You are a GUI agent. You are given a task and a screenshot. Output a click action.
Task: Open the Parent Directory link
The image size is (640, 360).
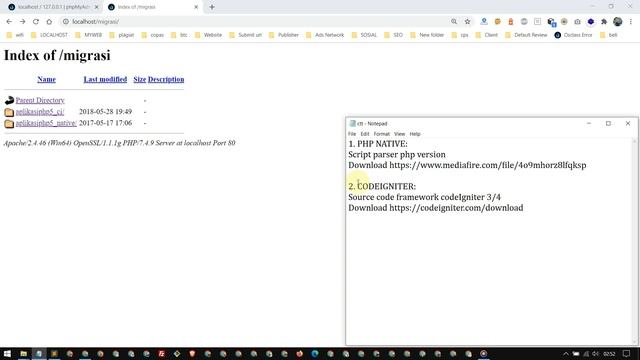point(40,100)
